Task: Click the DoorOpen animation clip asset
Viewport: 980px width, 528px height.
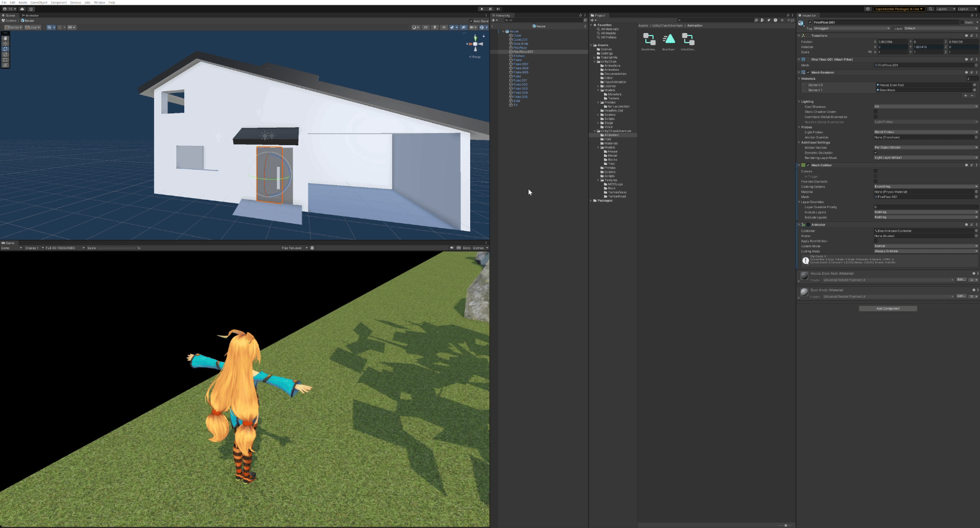Action: (x=669, y=40)
